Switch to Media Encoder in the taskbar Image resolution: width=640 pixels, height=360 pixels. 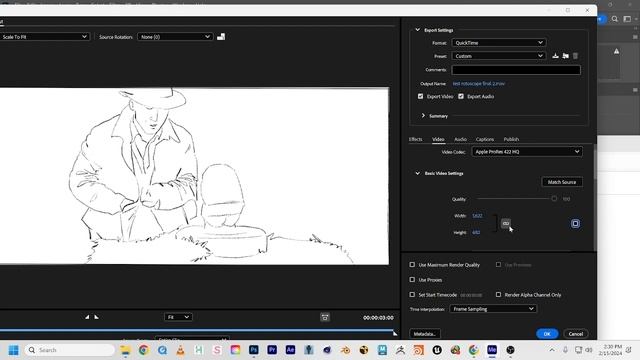492,350
